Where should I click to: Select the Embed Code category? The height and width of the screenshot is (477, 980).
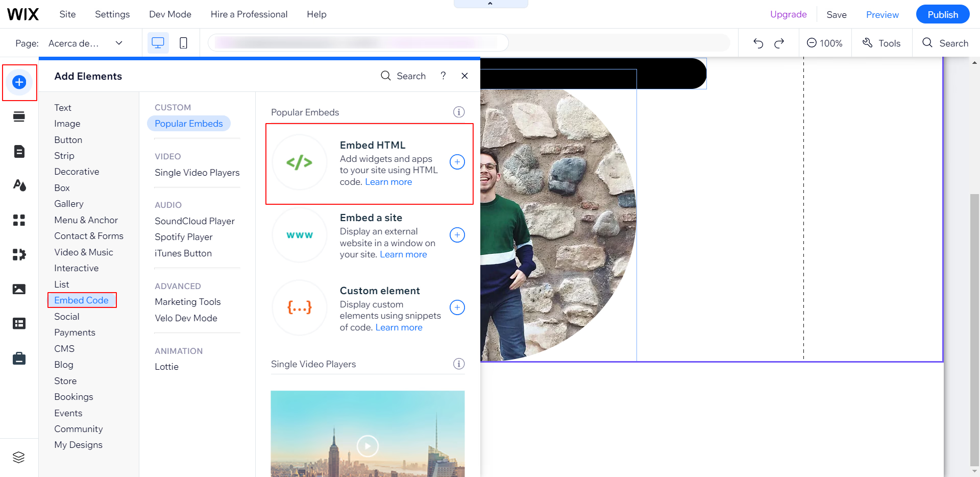click(82, 300)
